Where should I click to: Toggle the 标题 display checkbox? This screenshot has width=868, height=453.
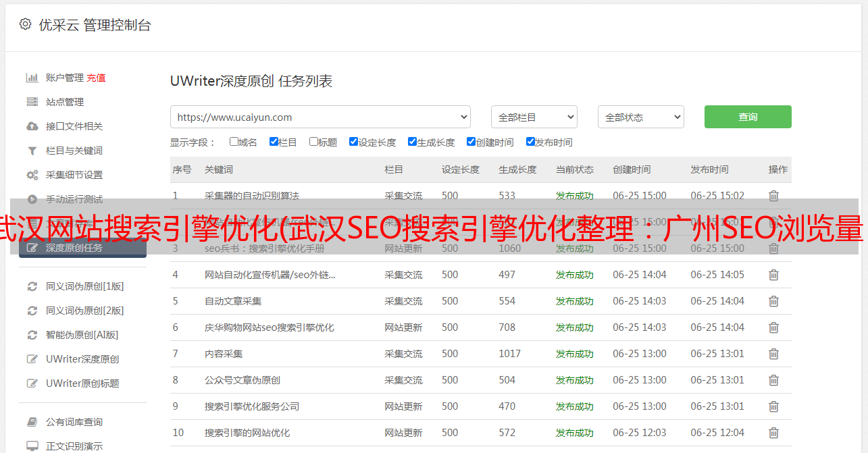(x=313, y=142)
